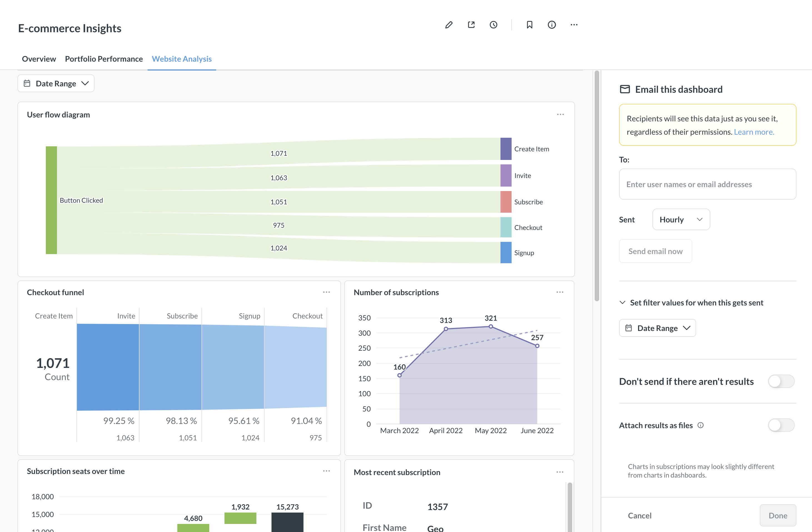812x532 pixels.
Task: Click the 91.04 % Checkout funnel value
Action: (306, 421)
